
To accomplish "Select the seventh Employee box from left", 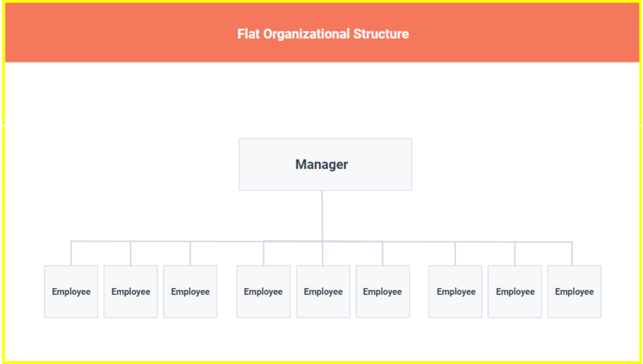I will tap(455, 291).
